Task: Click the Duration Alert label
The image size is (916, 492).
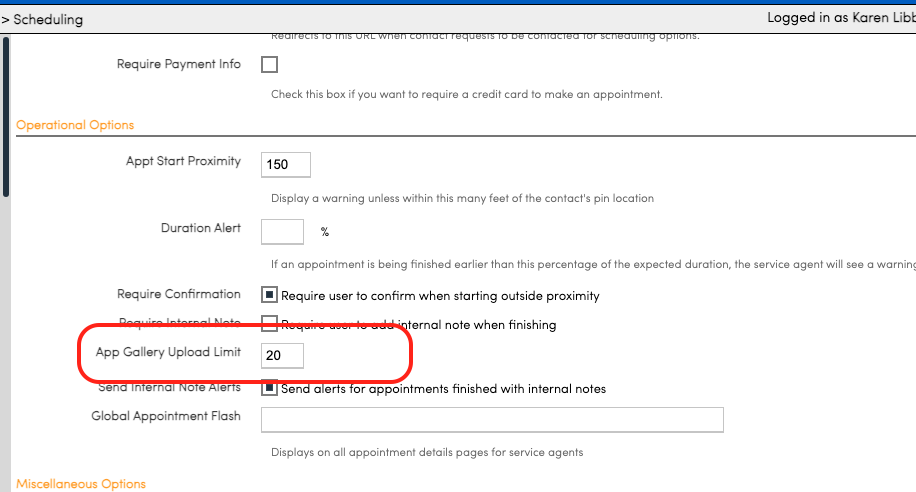Action: pos(201,228)
